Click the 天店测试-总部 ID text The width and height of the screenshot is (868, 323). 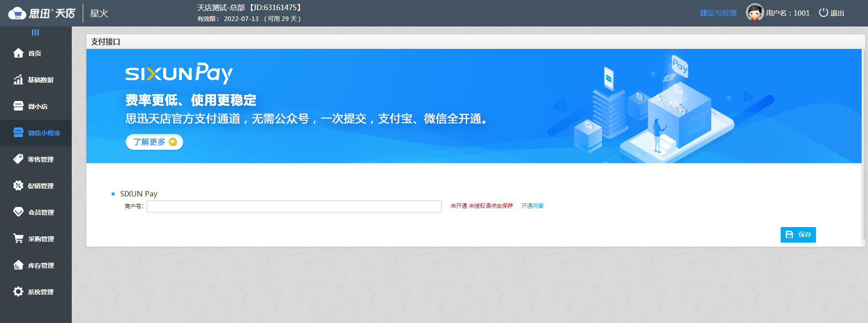pos(250,8)
